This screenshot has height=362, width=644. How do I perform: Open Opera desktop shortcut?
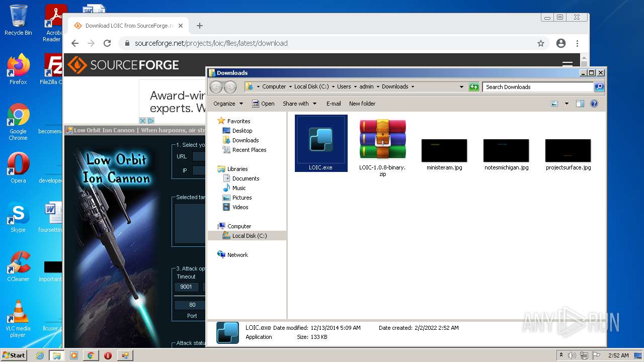[x=18, y=167]
